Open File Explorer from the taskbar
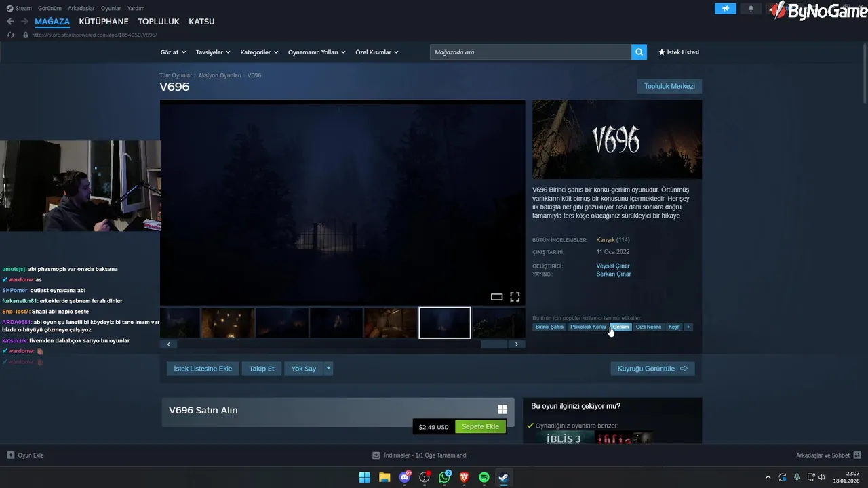The image size is (868, 488). pos(384,477)
